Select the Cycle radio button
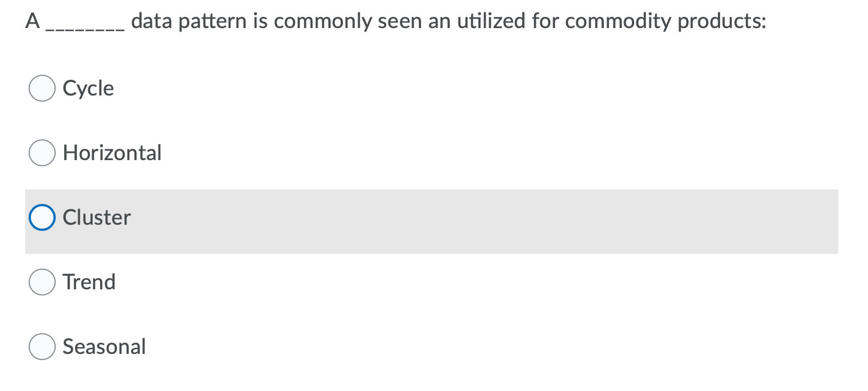The width and height of the screenshot is (868, 391). point(42,88)
